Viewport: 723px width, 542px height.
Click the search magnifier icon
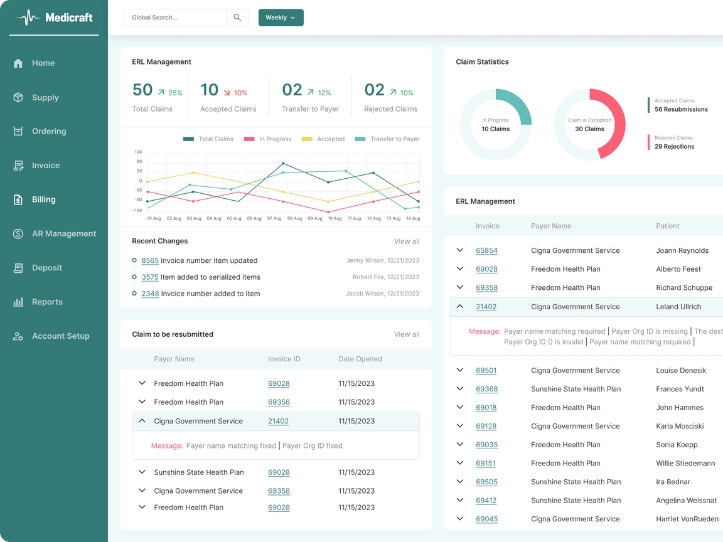pos(237,18)
